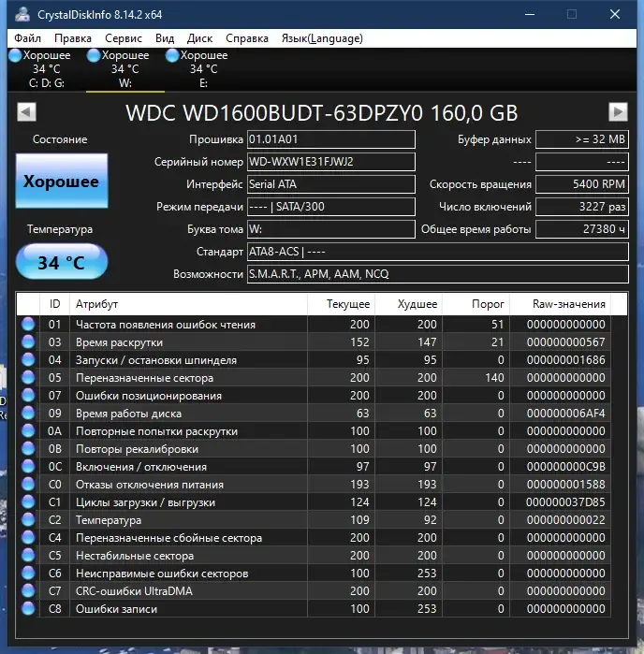The width and height of the screenshot is (644, 654).
Task: Click status orb of attribute C6 row
Action: (28, 574)
